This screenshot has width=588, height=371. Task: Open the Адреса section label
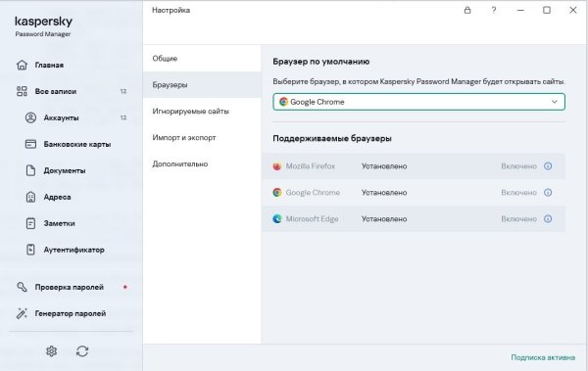point(57,197)
